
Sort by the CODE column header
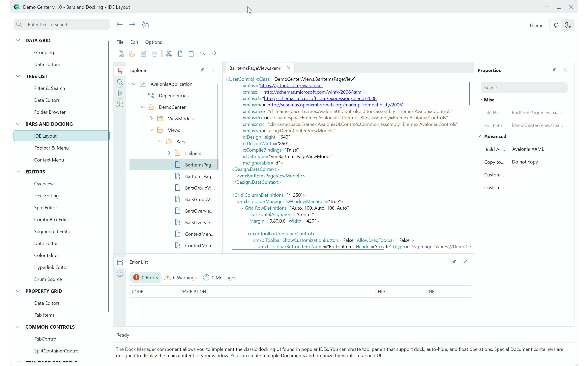pos(153,291)
